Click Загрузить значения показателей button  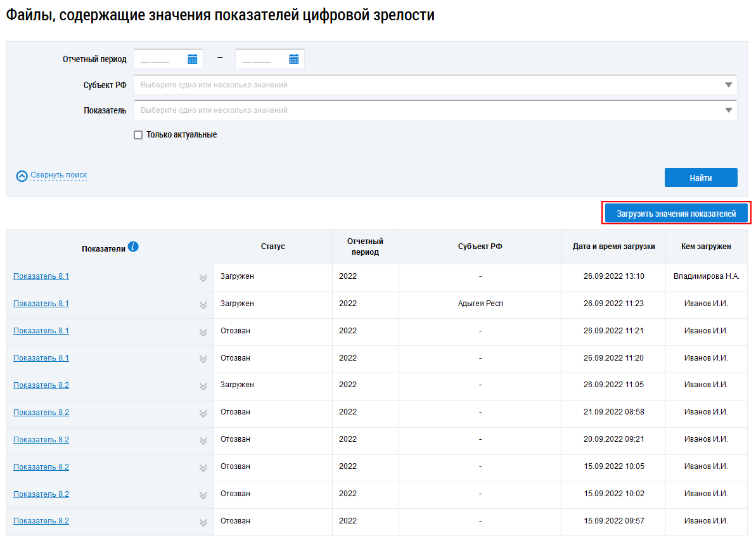coord(676,214)
